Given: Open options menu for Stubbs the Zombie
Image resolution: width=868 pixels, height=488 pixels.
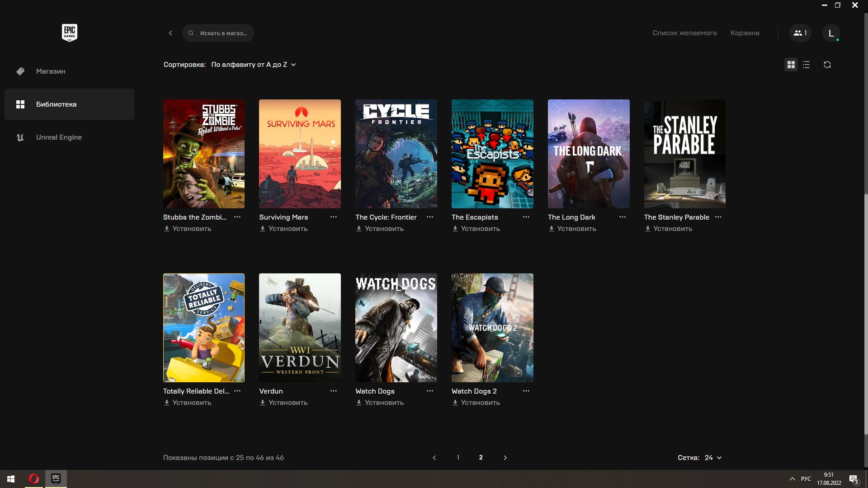Looking at the screenshot, I should 237,217.
